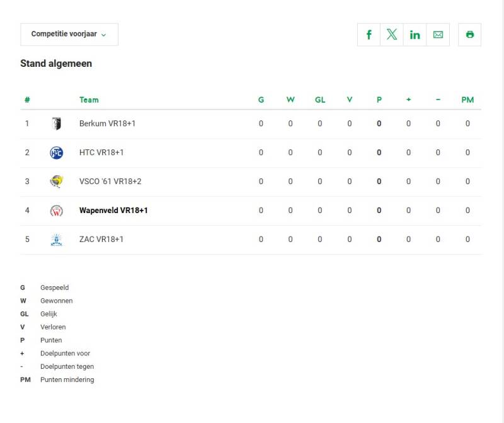Click the VSCO '61 club crest
504x423 pixels.
click(x=56, y=182)
